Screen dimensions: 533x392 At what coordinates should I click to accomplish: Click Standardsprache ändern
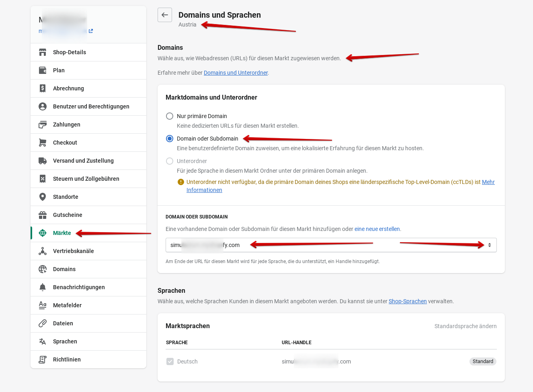(465, 326)
